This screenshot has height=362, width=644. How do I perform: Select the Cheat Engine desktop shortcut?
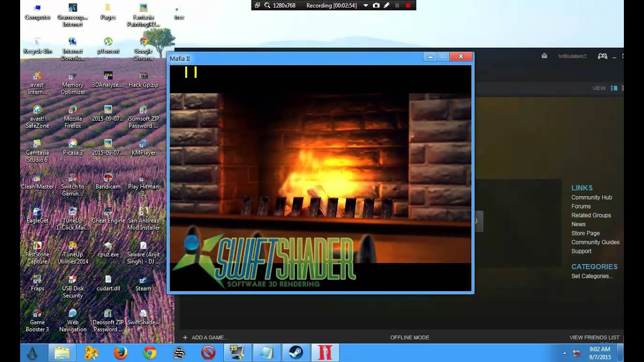click(108, 215)
